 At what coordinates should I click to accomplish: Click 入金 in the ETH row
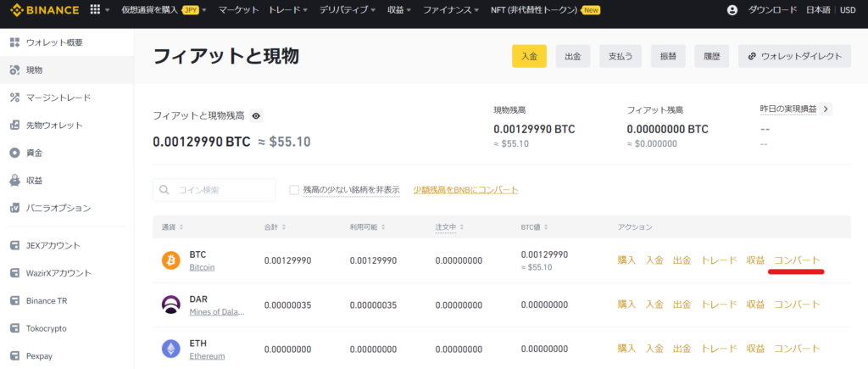654,349
